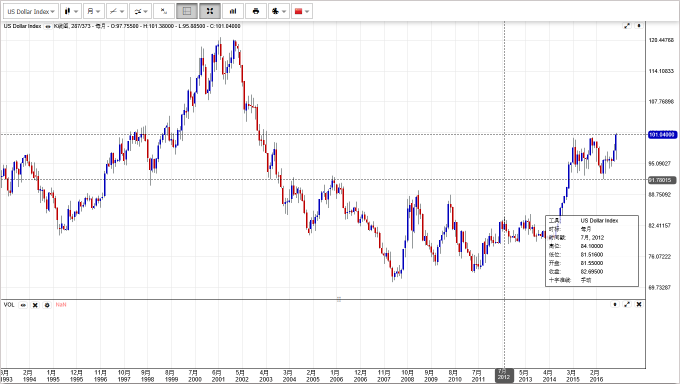Click the 91.70015 crosshair price tag
Viewport: 680px width, 384px height.
pyautogui.click(x=662, y=180)
